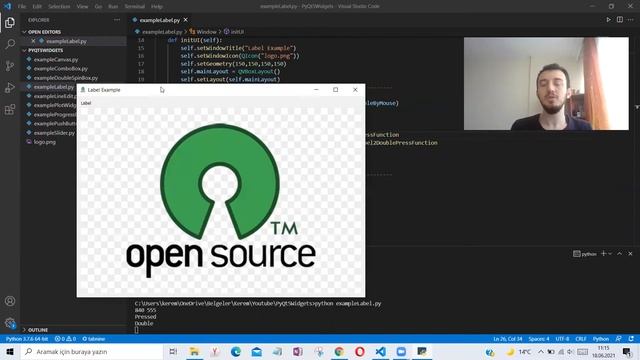Close the terminal panel
Viewport: 640px width, 360px height.
click(x=630, y=253)
